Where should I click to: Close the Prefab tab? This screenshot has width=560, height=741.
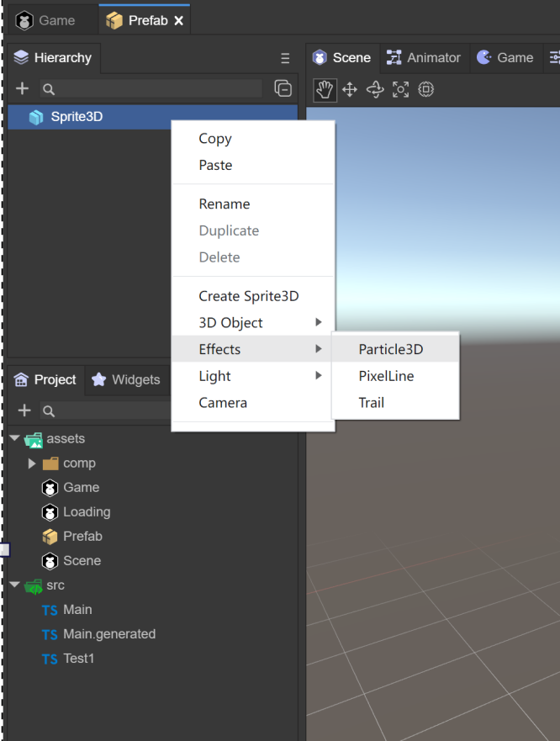tap(179, 20)
